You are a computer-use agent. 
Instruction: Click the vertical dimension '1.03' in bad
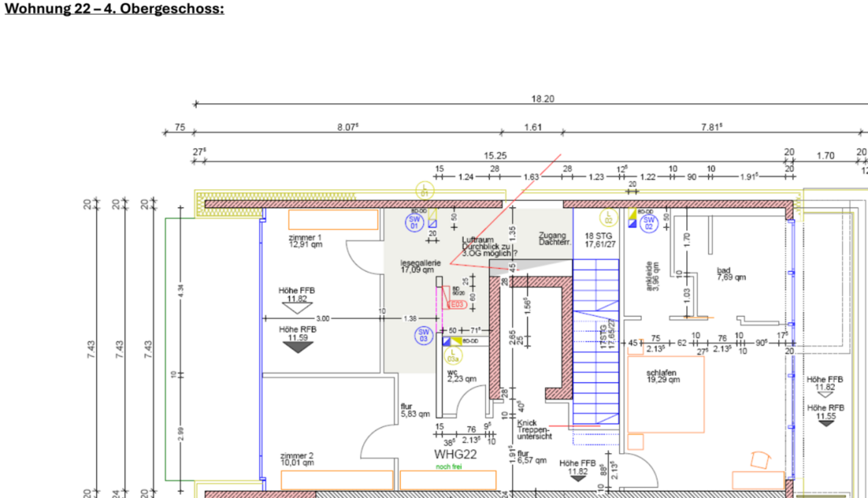click(687, 296)
